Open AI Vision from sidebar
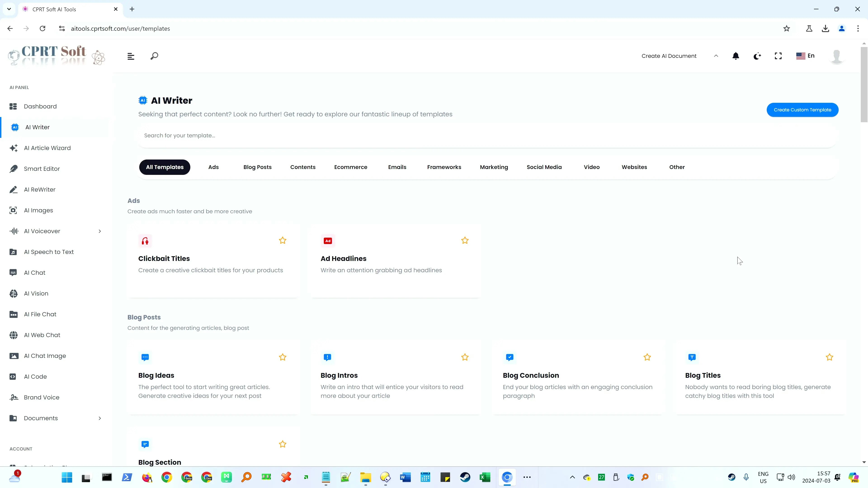Screen dimensions: 868x488 click(36, 293)
